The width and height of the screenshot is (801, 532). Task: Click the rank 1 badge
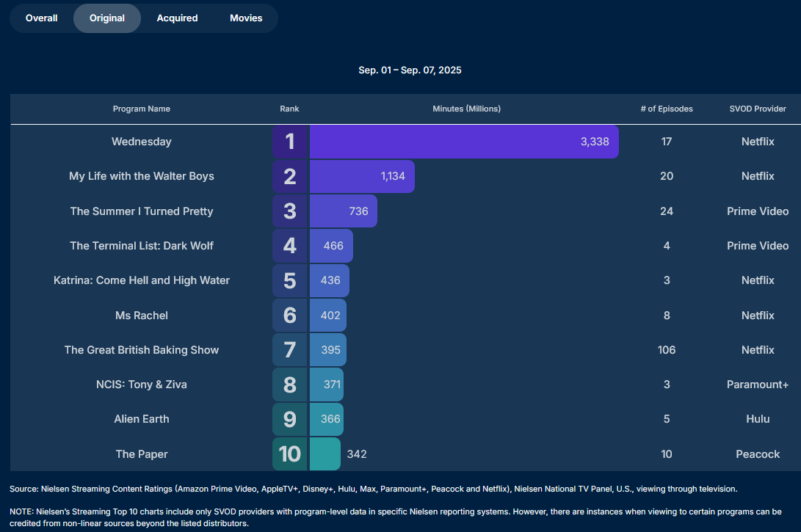(x=290, y=142)
